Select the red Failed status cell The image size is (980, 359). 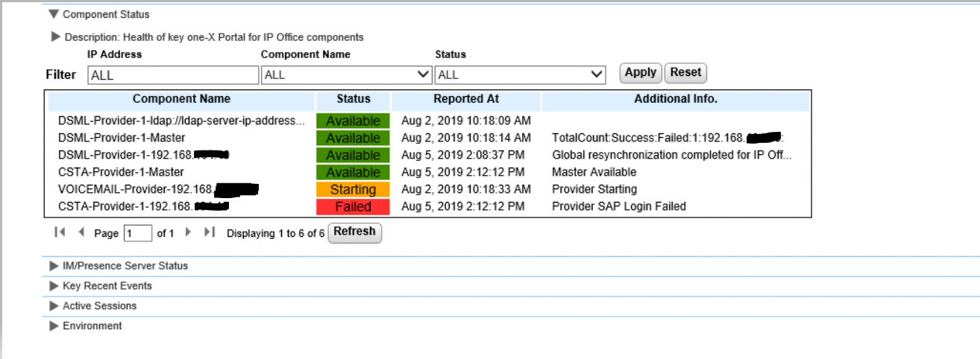pyautogui.click(x=353, y=206)
